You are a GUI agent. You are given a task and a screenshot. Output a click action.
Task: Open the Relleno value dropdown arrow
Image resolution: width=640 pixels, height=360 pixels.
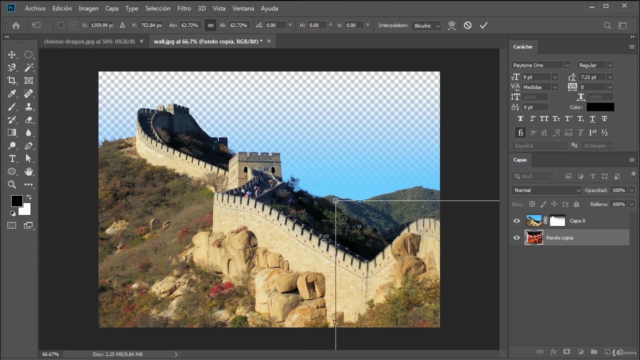pyautogui.click(x=631, y=204)
